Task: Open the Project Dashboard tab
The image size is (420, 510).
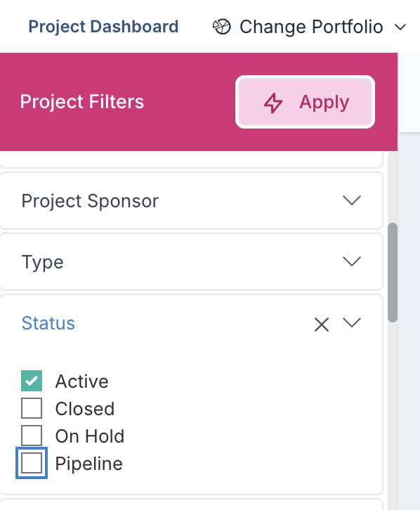Action: coord(103,27)
